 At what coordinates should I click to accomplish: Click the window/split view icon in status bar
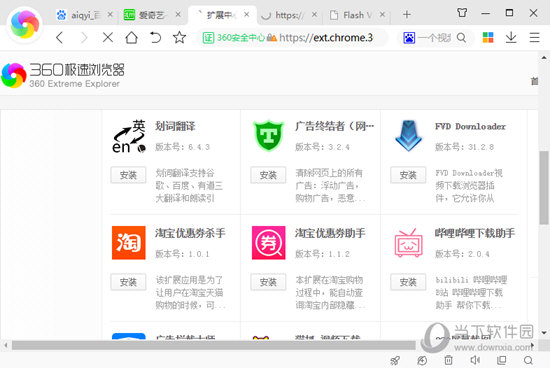point(502,360)
